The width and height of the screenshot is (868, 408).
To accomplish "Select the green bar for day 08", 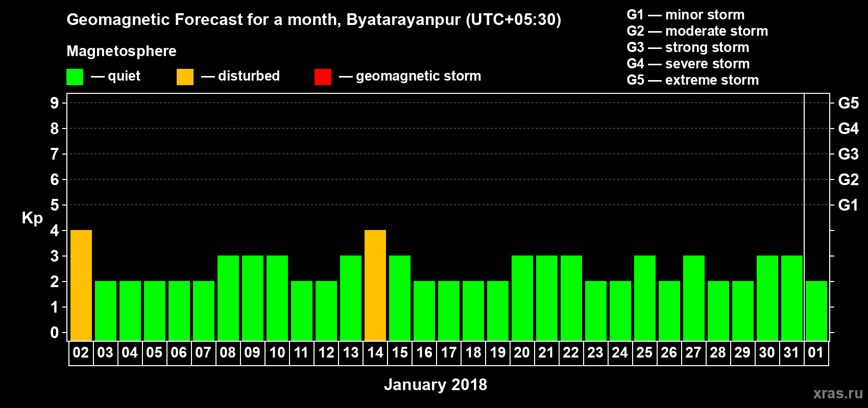I will (228, 298).
